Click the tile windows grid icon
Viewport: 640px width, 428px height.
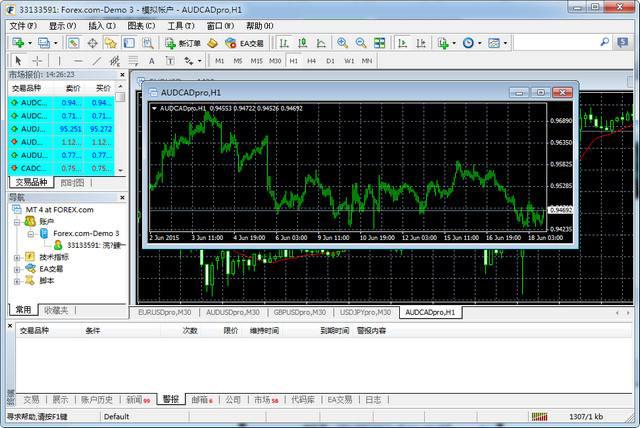[378, 43]
